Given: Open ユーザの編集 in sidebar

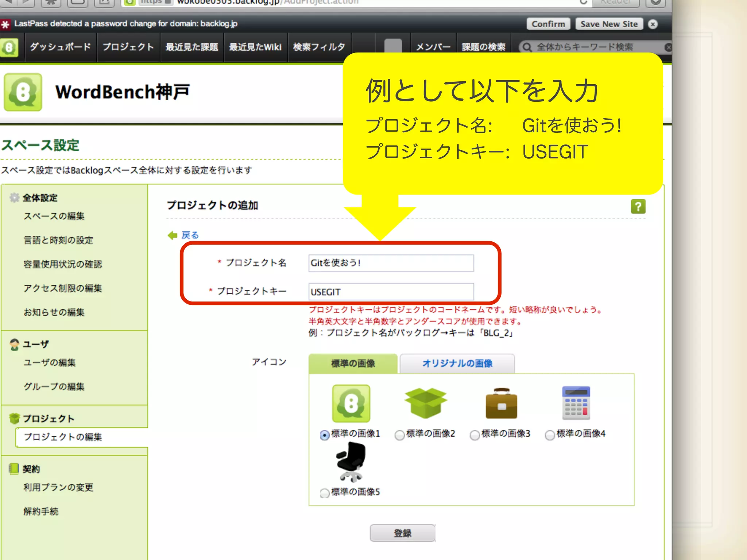Looking at the screenshot, I should tap(50, 363).
